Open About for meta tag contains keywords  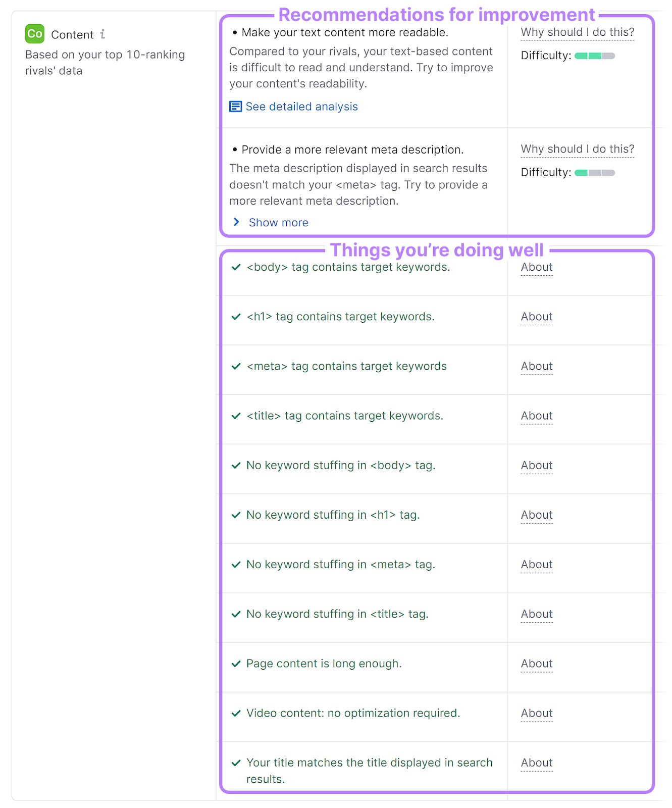point(536,366)
